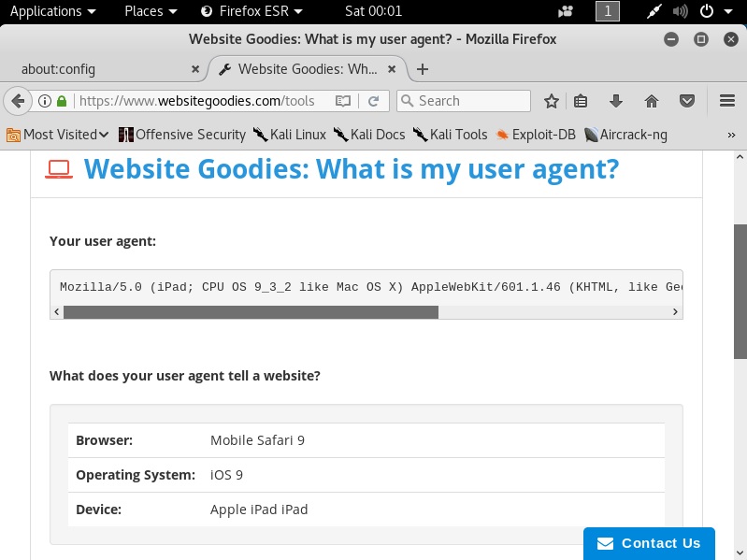The height and width of the screenshot is (560, 747).
Task: Bookmark this page with the star icon
Action: pos(552,101)
